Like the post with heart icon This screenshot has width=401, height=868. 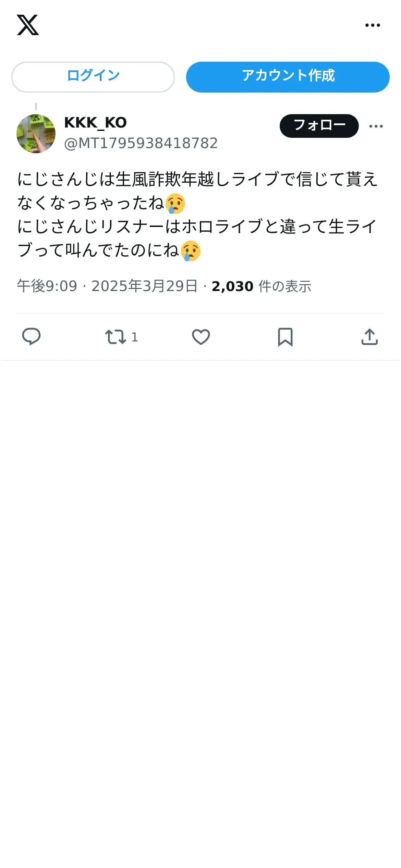click(x=201, y=337)
